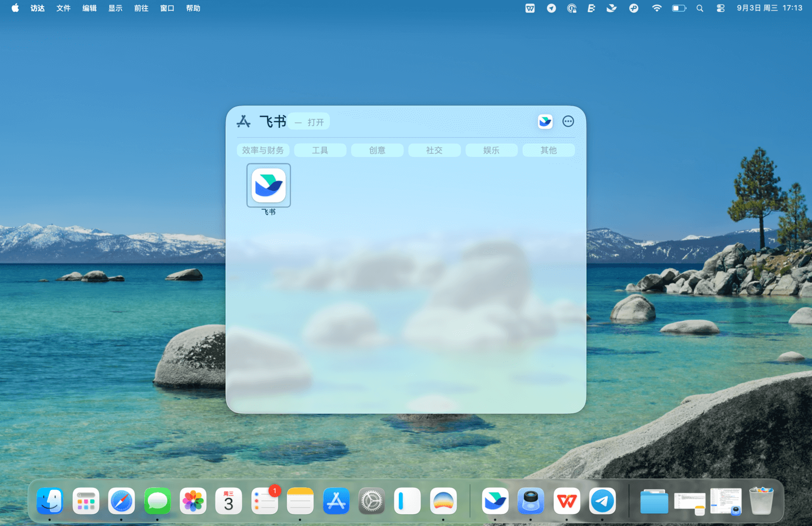
Task: Select the 社交 category filter
Action: (434, 150)
